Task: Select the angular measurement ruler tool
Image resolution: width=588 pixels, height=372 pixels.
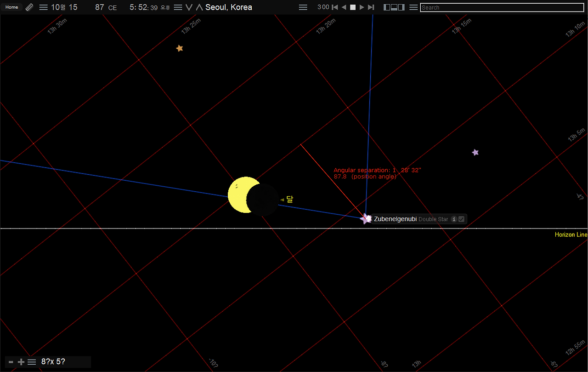Action: click(x=29, y=7)
